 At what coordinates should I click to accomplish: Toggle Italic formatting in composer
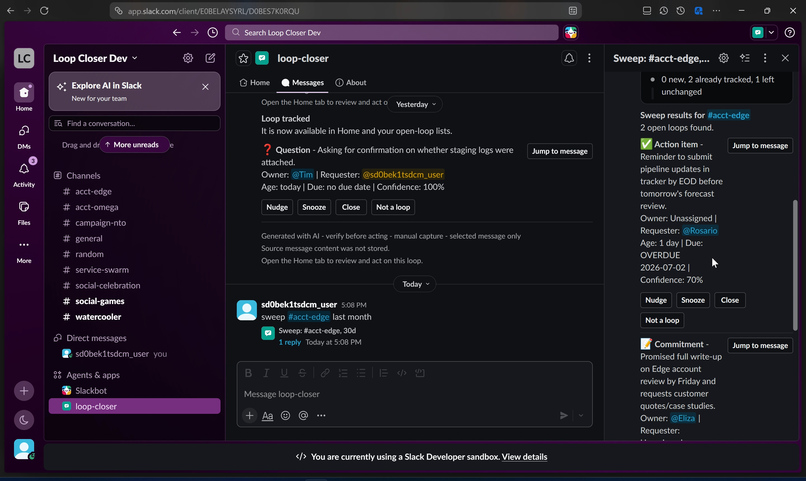266,373
